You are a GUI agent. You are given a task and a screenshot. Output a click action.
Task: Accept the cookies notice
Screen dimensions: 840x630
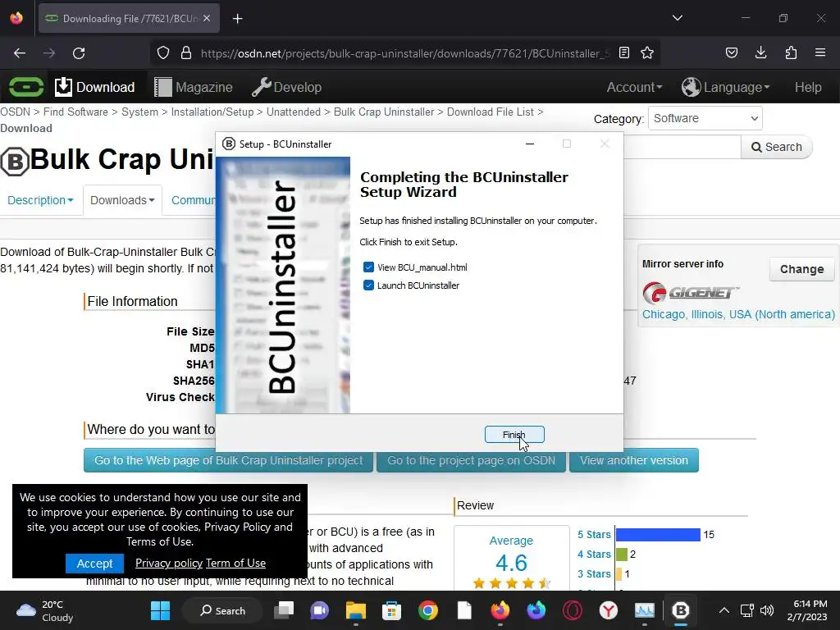(94, 564)
